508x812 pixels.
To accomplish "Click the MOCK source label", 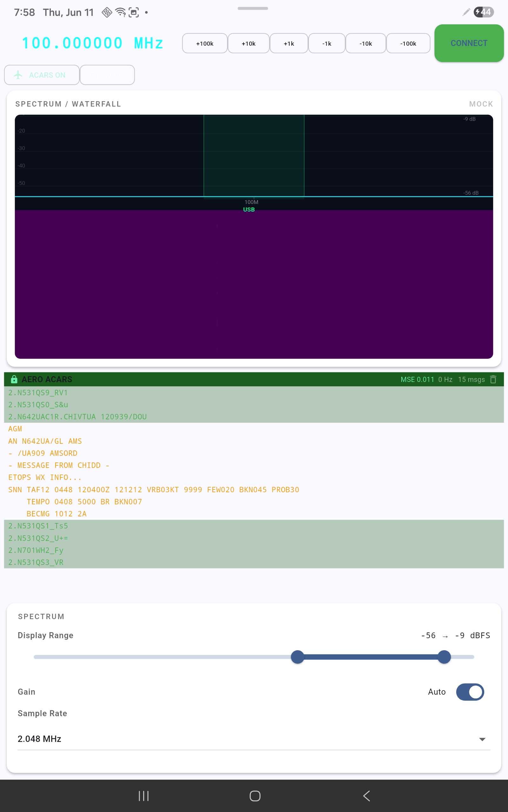I will (481, 104).
